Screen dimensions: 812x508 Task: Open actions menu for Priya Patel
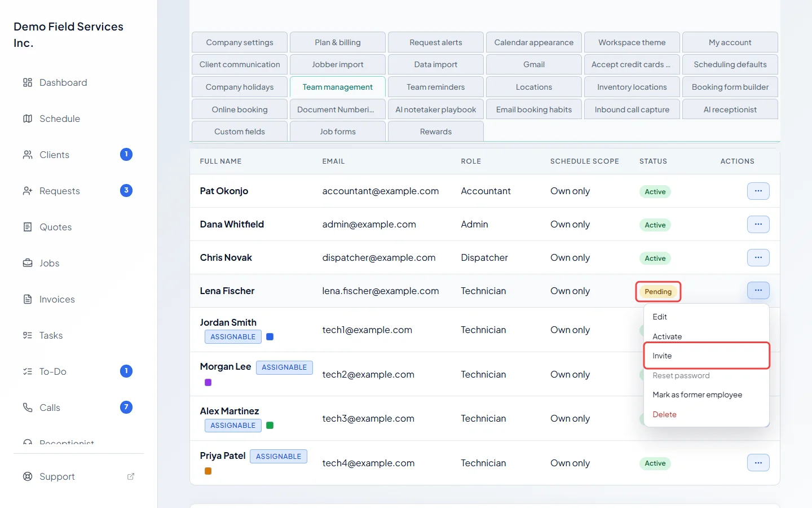(758, 463)
